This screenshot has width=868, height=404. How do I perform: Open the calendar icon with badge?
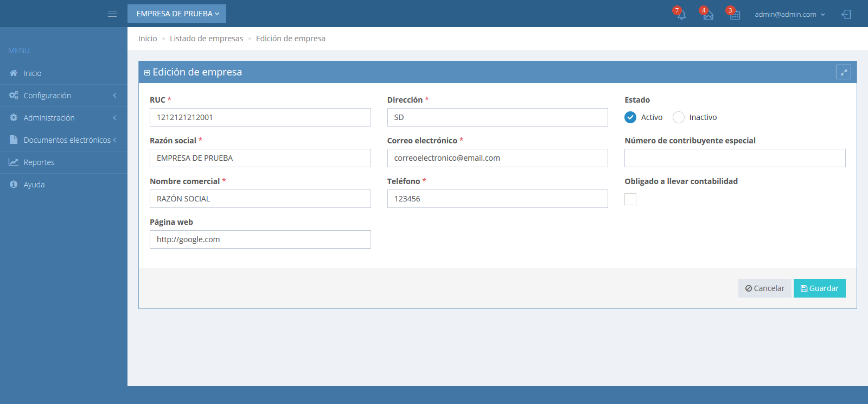[735, 15]
